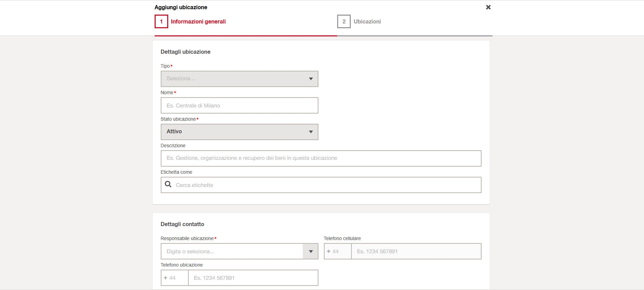Click step 2 number box

(344, 21)
